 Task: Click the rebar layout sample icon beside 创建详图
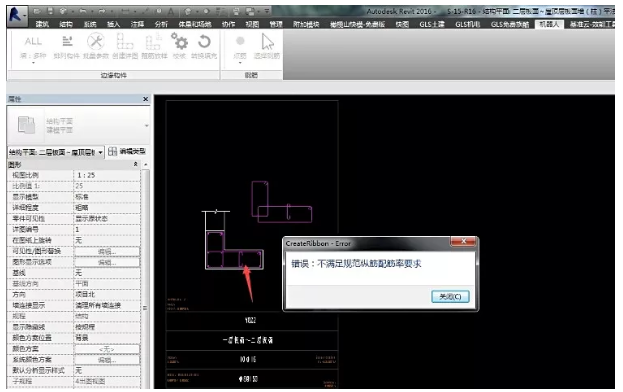tap(153, 41)
